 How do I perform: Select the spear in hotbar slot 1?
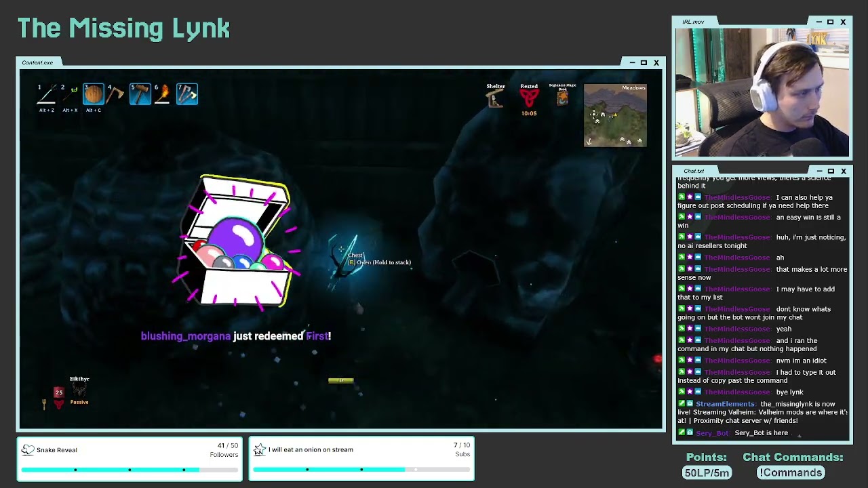click(47, 94)
